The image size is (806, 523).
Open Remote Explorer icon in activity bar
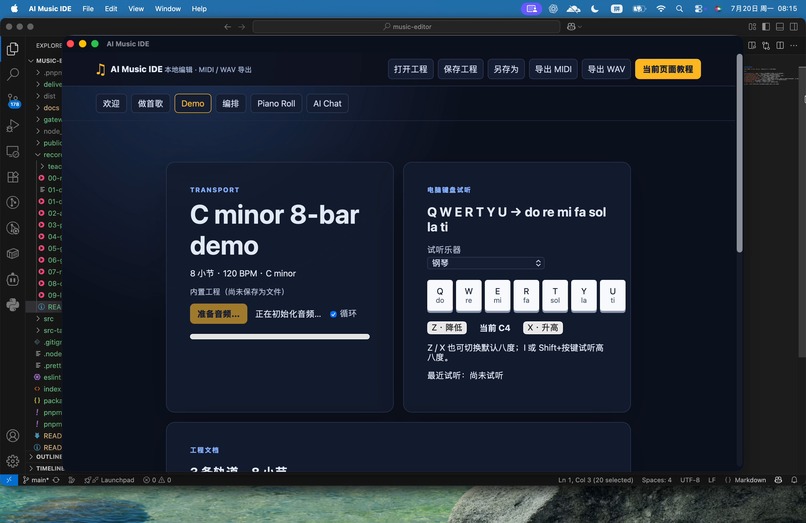(13, 152)
